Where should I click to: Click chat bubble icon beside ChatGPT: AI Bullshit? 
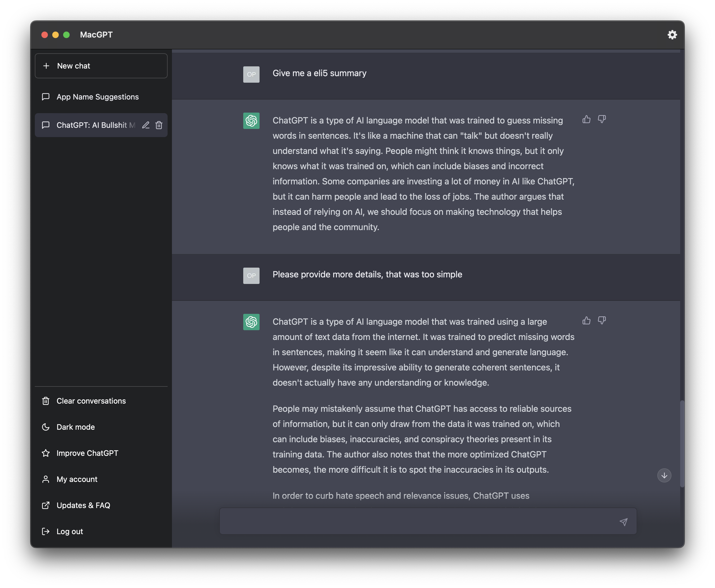pyautogui.click(x=46, y=125)
